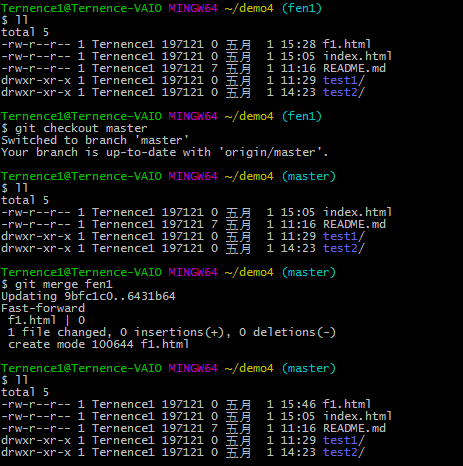Click f1.html dated 15:28 in first listing
Screen dimensions: 463x466
[x=347, y=44]
